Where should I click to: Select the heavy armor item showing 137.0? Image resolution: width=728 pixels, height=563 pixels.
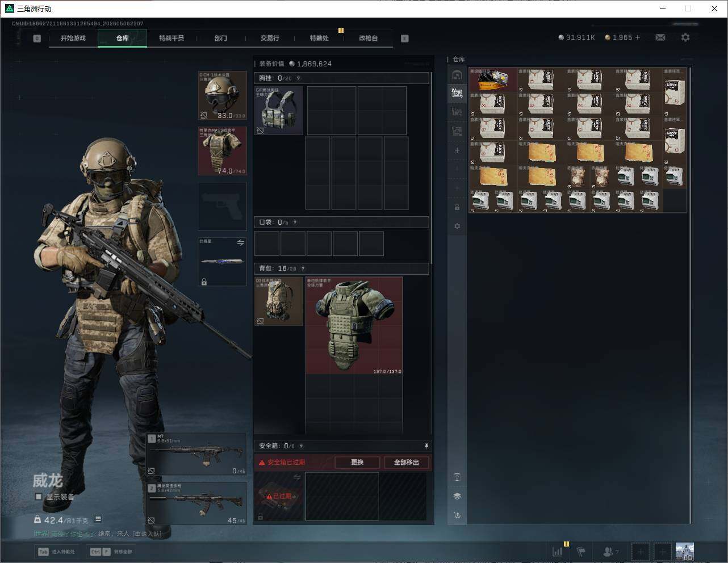point(354,326)
